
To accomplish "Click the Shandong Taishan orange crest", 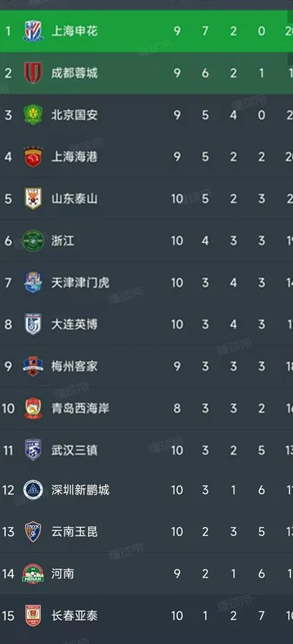I will (x=33, y=199).
